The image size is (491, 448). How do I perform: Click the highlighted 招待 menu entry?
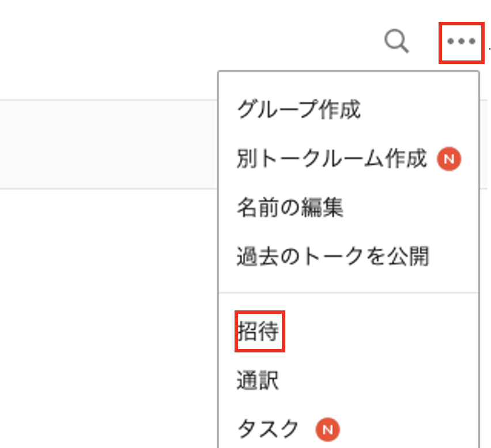[259, 330]
